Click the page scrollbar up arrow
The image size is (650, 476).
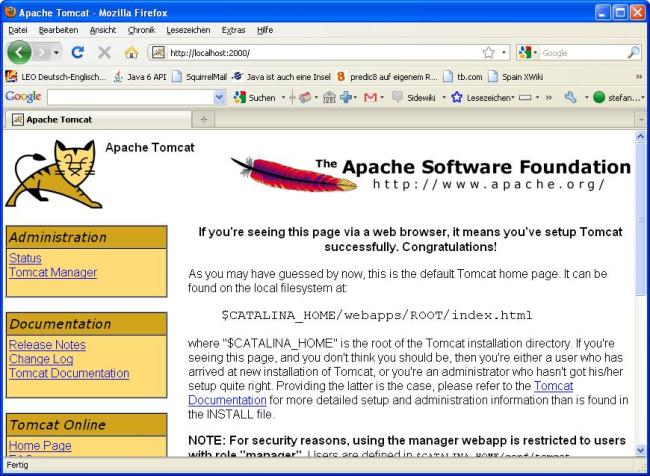click(x=640, y=136)
